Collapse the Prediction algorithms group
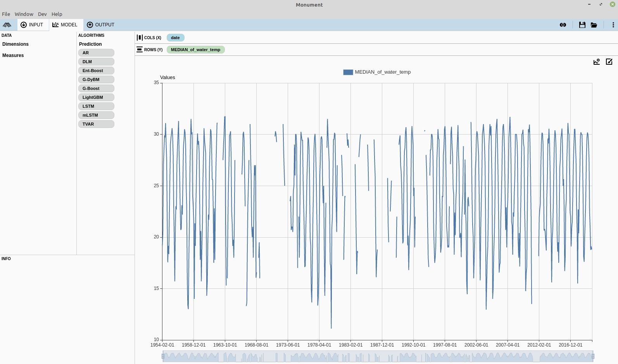 coord(90,44)
